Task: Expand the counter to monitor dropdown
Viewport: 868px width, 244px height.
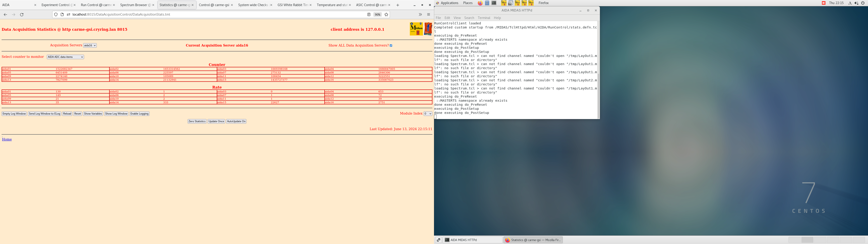Action: coord(65,57)
